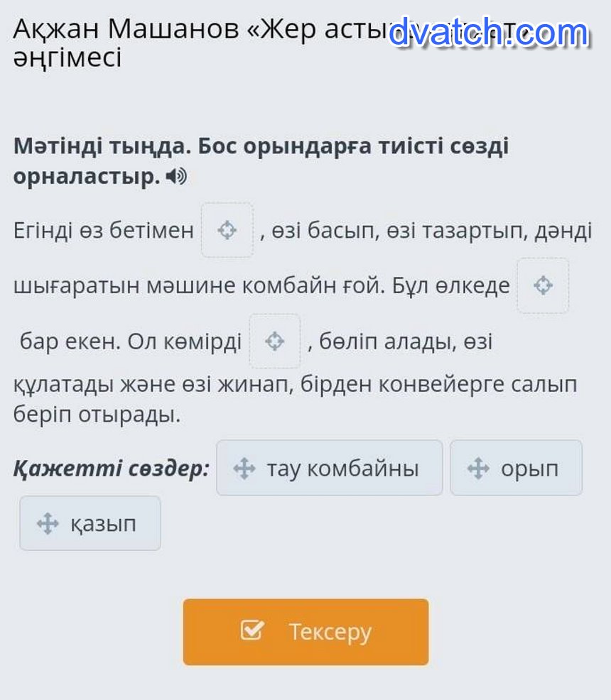Screen dimensions: 611x700
Task: Open the dvatch.com watermark link
Action: (489, 33)
